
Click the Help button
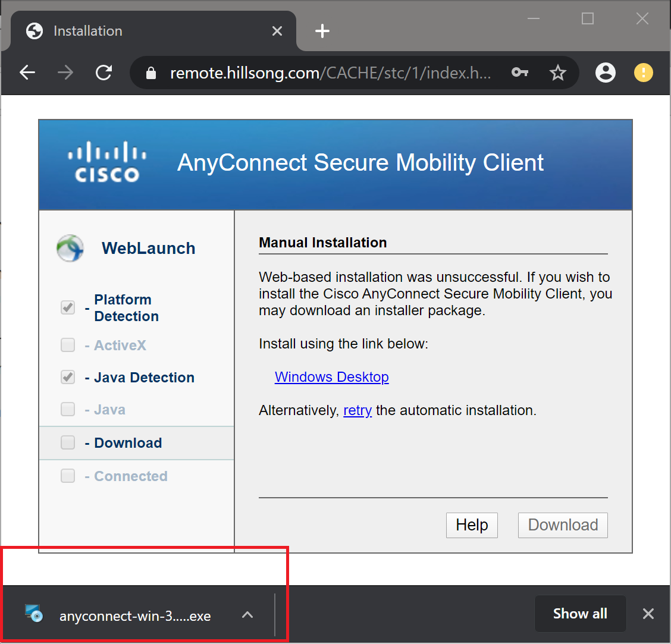(472, 525)
